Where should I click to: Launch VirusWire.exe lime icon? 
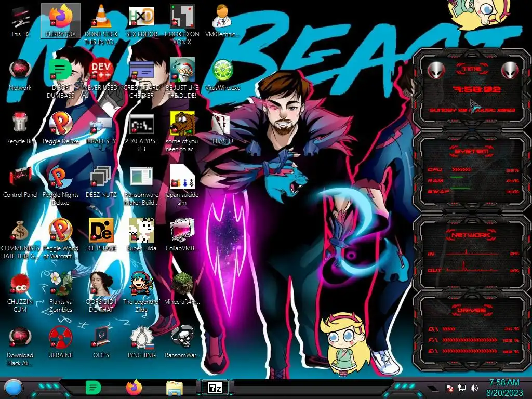coord(222,75)
